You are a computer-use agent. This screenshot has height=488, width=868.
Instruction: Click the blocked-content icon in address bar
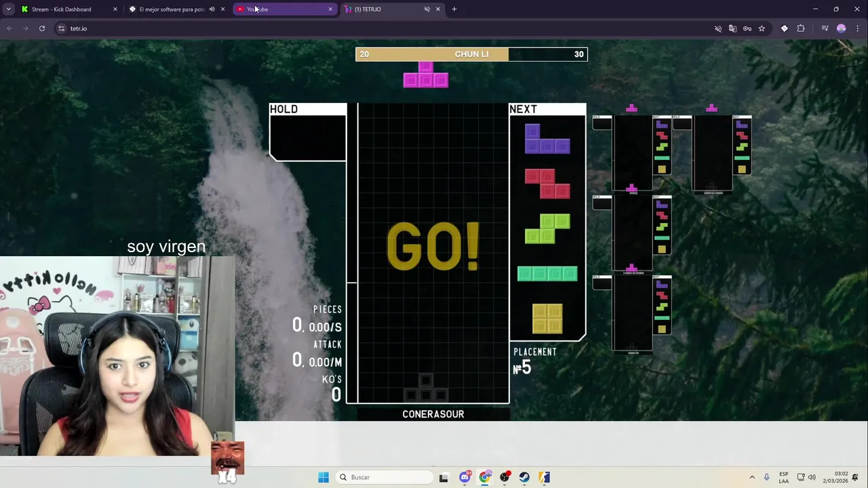[718, 28]
